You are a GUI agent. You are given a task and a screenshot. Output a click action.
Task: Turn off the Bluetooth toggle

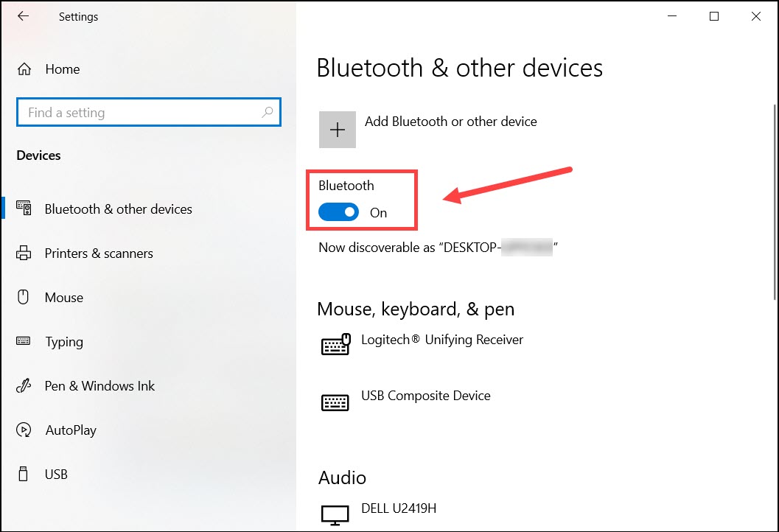[338, 212]
